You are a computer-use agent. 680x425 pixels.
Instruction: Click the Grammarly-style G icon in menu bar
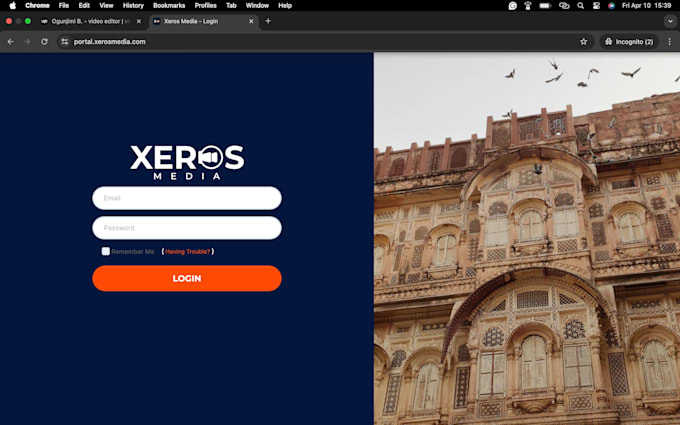[x=513, y=6]
